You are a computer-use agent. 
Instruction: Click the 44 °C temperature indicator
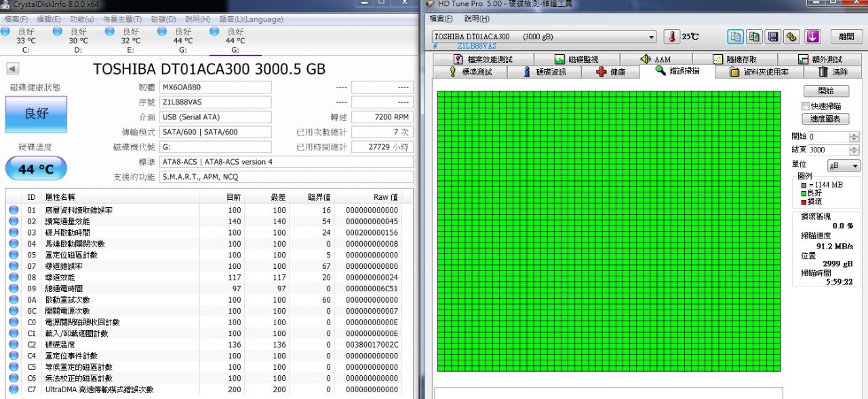point(36,169)
